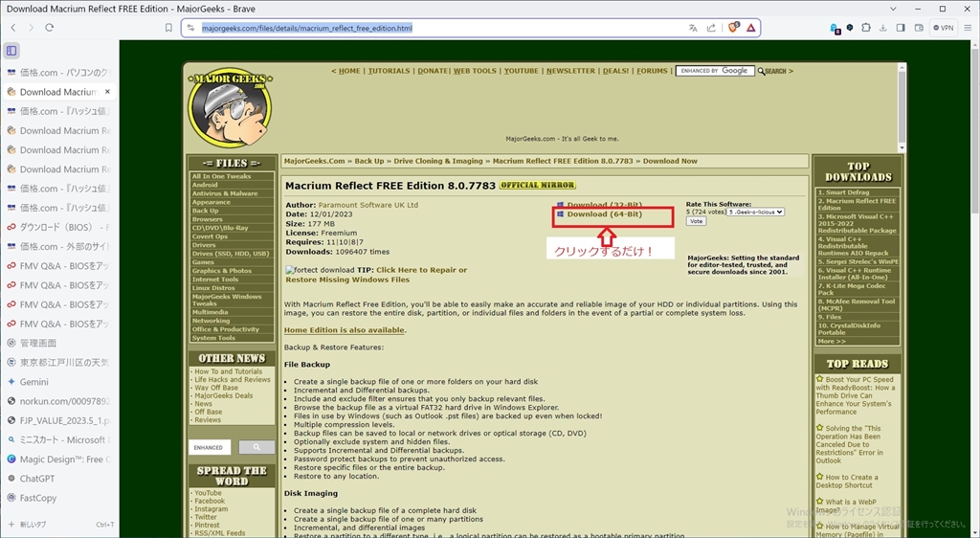Open the translate icon in the address bar
980x538 pixels.
point(693,28)
